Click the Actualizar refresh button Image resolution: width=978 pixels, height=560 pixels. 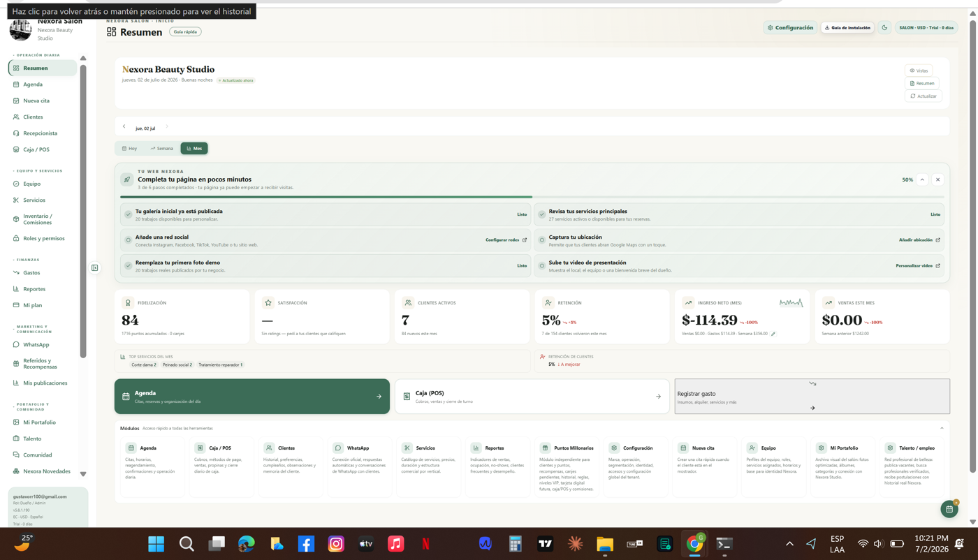coord(923,96)
